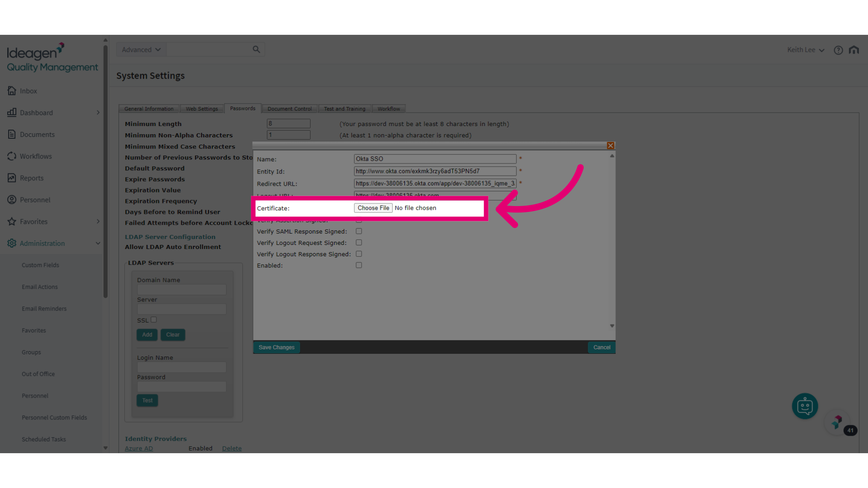Click the Redirect URL input field
Screen dimensions: 868x488
435,183
